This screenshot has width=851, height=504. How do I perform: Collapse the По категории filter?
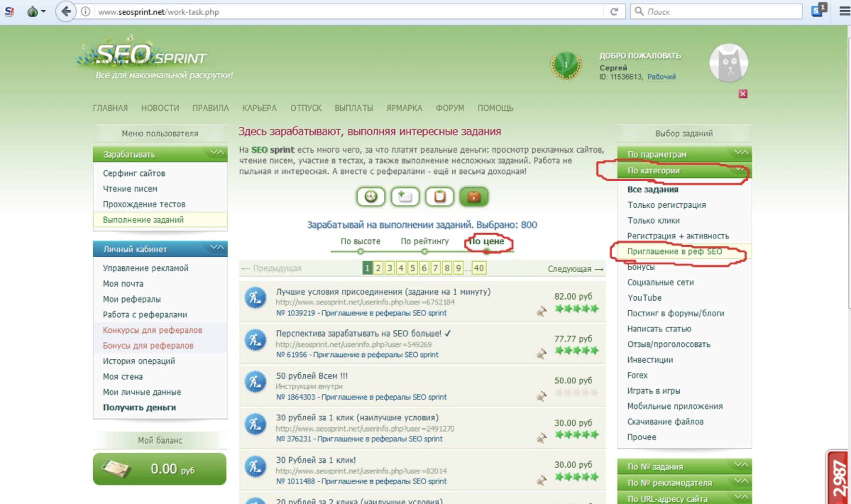pyautogui.click(x=684, y=170)
